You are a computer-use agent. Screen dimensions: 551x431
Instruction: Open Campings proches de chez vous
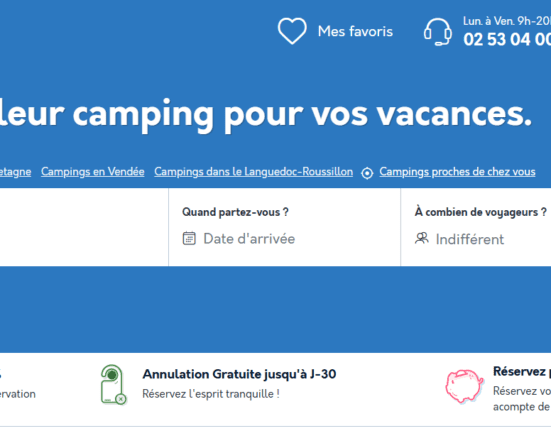point(457,172)
